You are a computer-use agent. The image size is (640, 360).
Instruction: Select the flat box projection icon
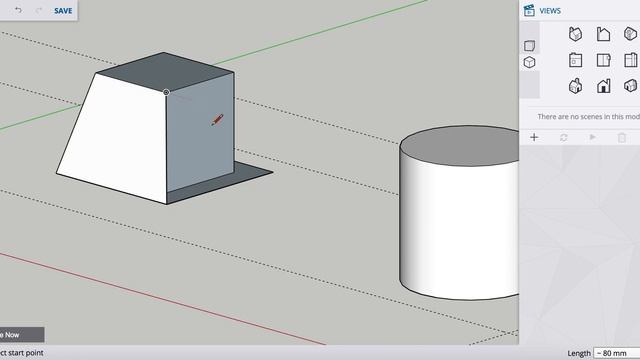pos(529,45)
